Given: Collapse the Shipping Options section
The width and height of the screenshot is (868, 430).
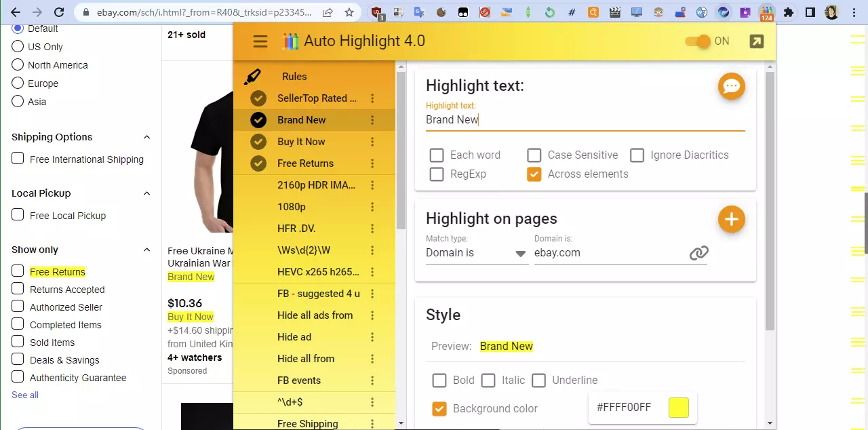Looking at the screenshot, I should (x=146, y=137).
